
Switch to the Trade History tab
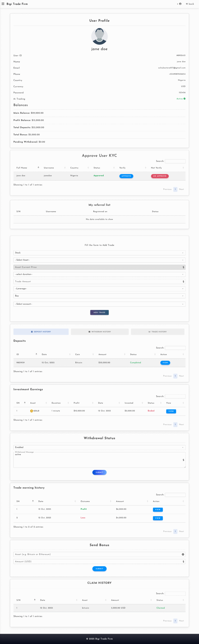[x=158, y=332]
